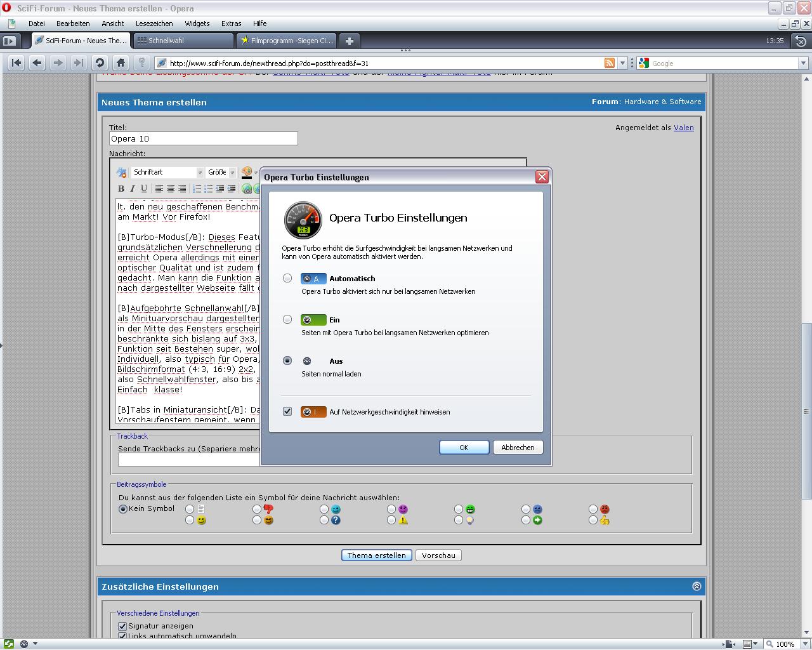Select the Ein radio button
This screenshot has height=650, width=812.
coord(287,319)
